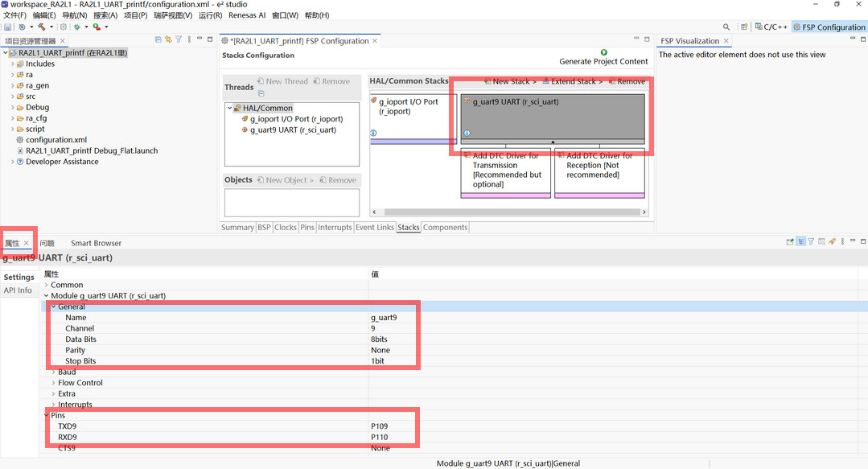Viewport: 868px width, 469px height.
Task: Open the BSP tab
Action: click(264, 228)
